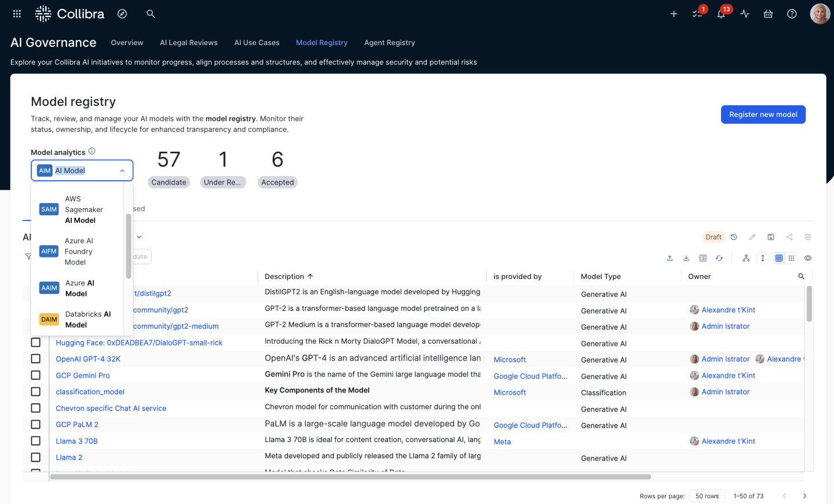Collapse the AI Model analytics dropdown
This screenshot has width=834, height=504.
tap(122, 171)
